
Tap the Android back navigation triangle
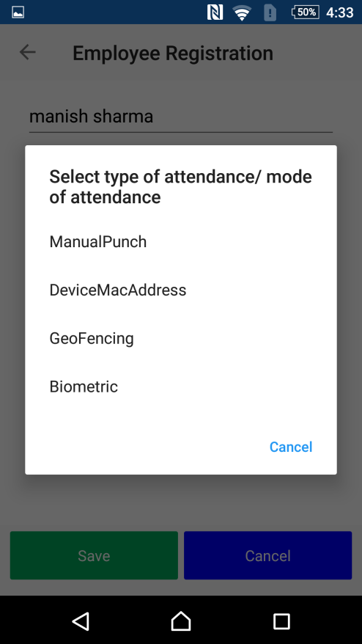(x=81, y=621)
